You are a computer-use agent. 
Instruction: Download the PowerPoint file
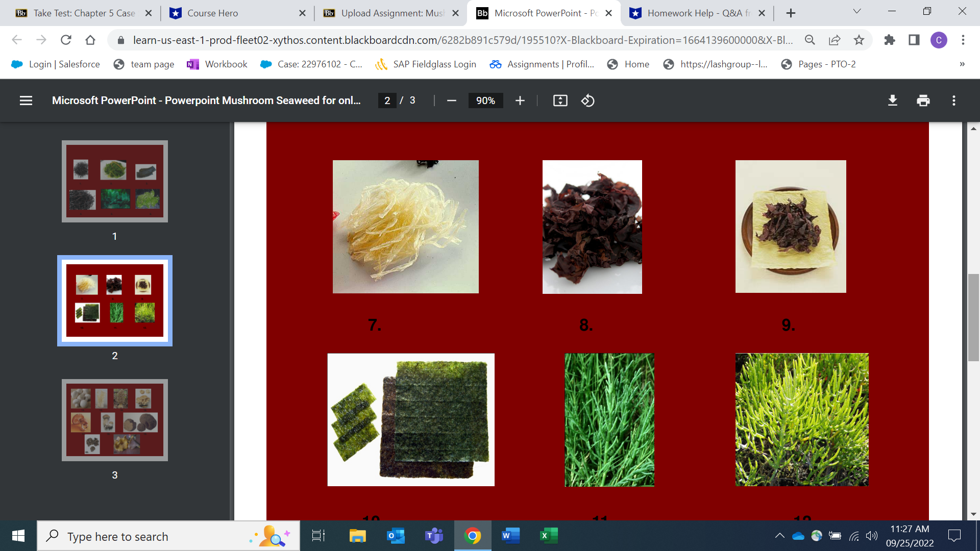click(892, 101)
